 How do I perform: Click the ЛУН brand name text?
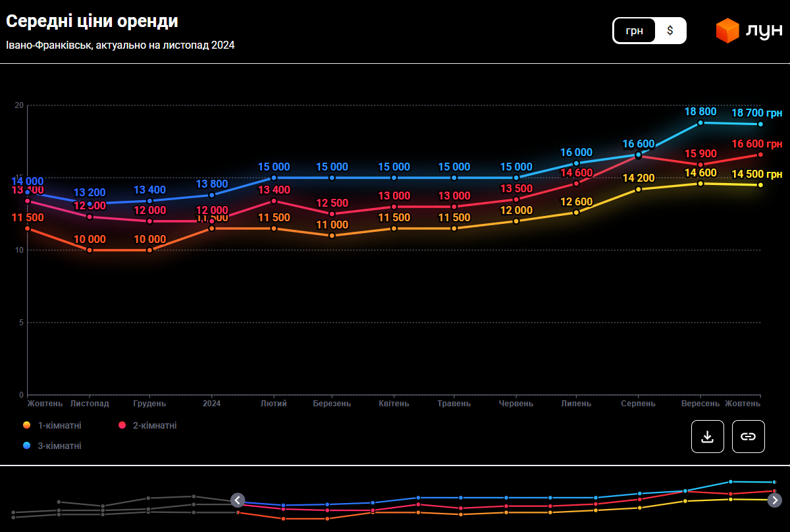point(764,31)
